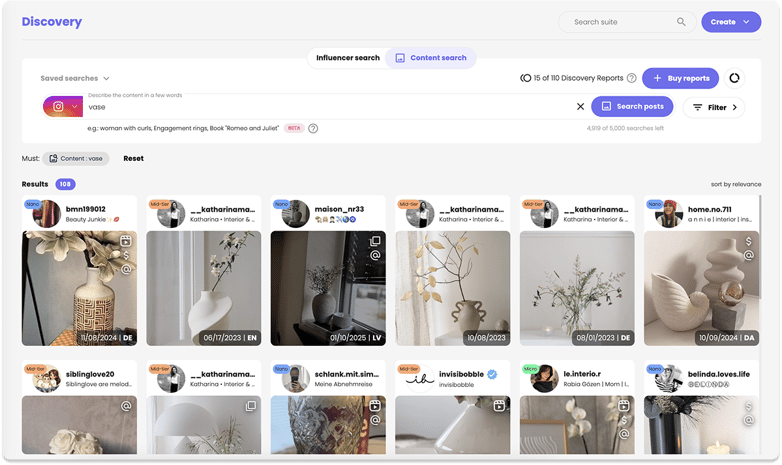Viewport: 782px width, 465px height.
Task: Click the dollar icon on home.no.711 post
Action: coord(749,241)
